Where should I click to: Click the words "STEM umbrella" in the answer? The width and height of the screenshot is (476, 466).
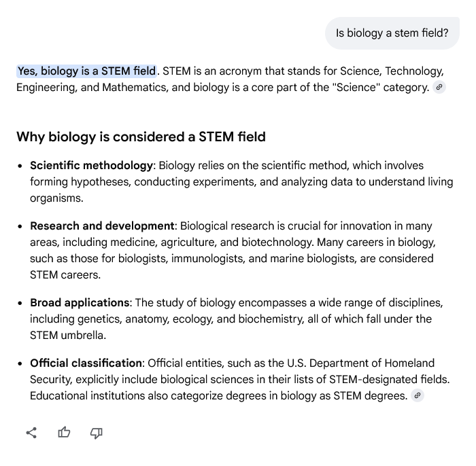(x=67, y=336)
